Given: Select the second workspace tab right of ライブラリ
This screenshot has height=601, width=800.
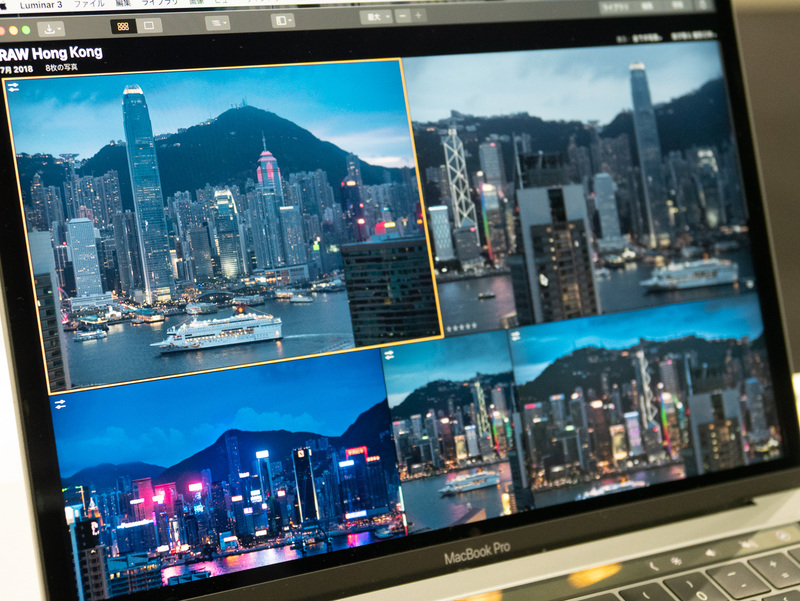Looking at the screenshot, I should [647, 7].
